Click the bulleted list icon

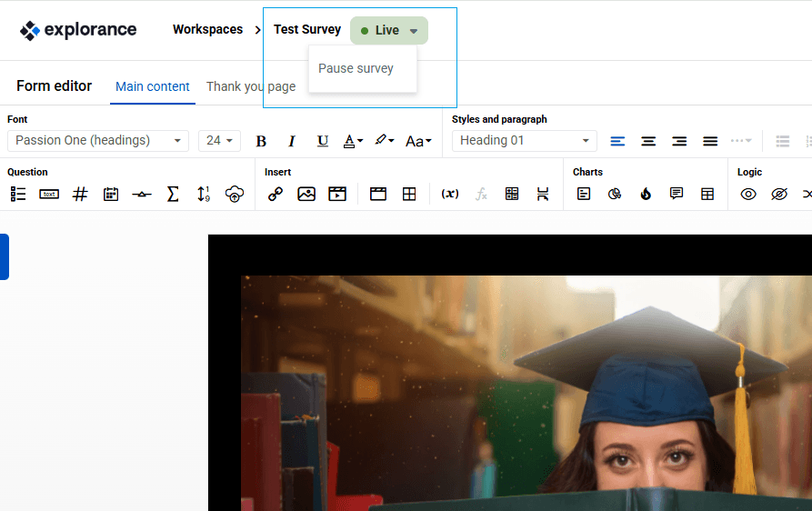coord(783,141)
